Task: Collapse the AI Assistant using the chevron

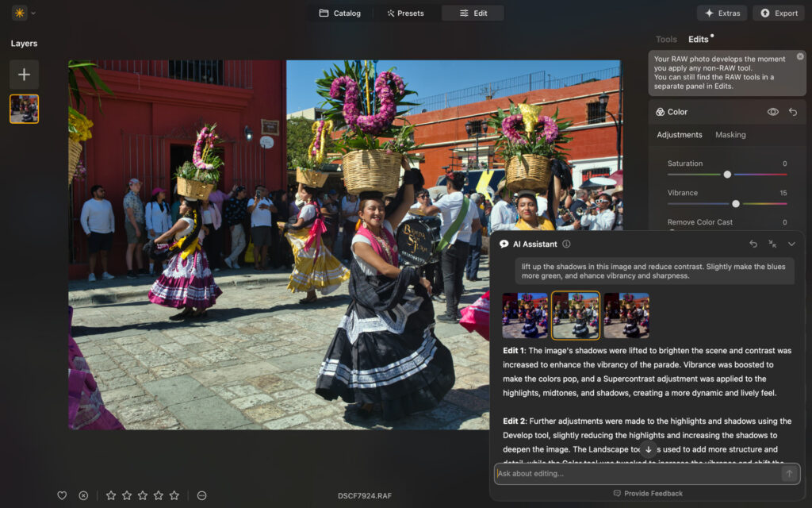Action: click(791, 244)
